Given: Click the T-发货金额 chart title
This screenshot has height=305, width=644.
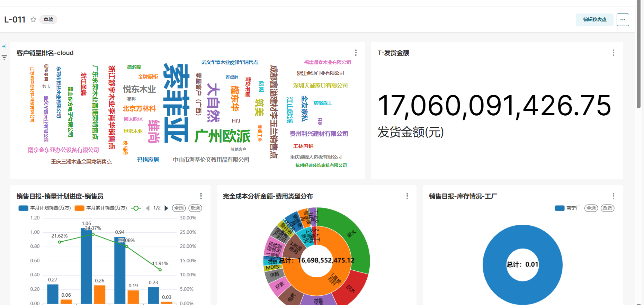Looking at the screenshot, I should 393,53.
